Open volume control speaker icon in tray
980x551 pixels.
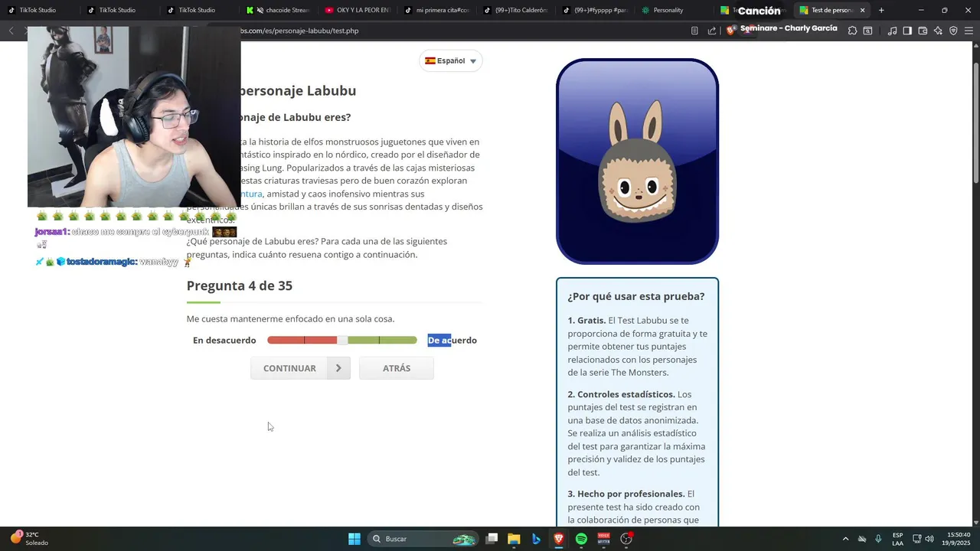click(929, 539)
